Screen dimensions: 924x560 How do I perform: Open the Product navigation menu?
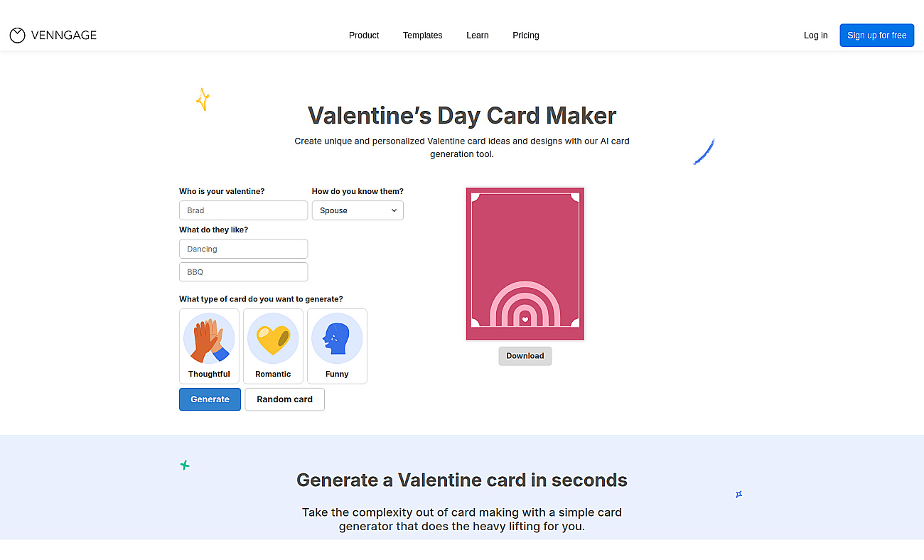click(x=364, y=36)
